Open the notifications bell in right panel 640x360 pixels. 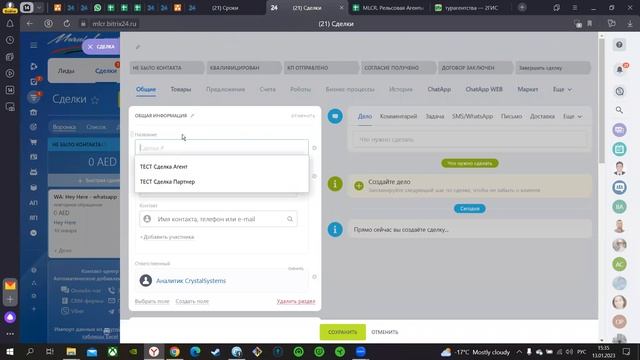tap(619, 70)
